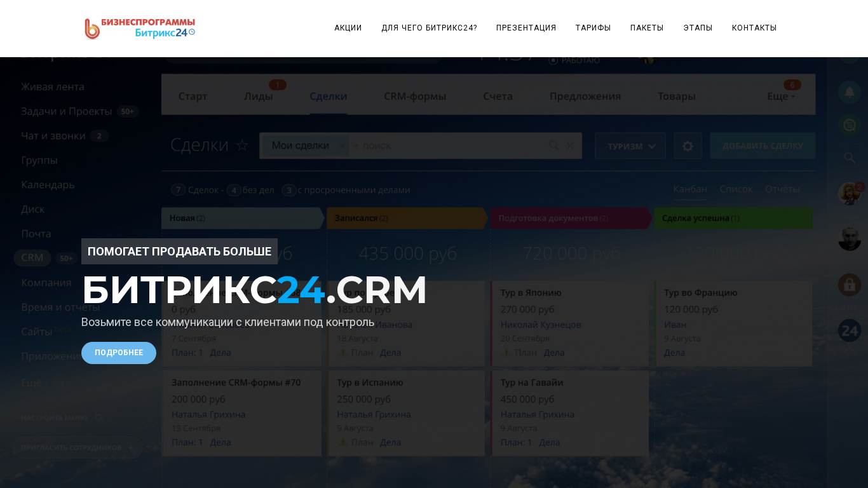Click the ДОБАВИТЬ СДЕЛКУ button
Viewport: 868px width, 488px height.
(x=763, y=146)
